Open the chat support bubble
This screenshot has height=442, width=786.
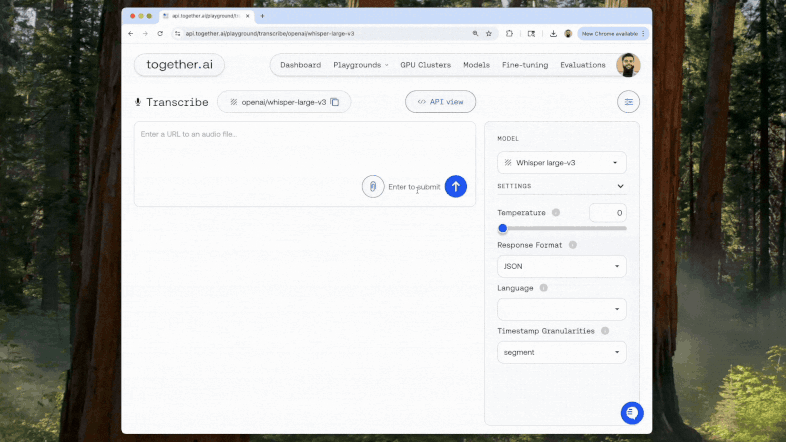(x=632, y=413)
